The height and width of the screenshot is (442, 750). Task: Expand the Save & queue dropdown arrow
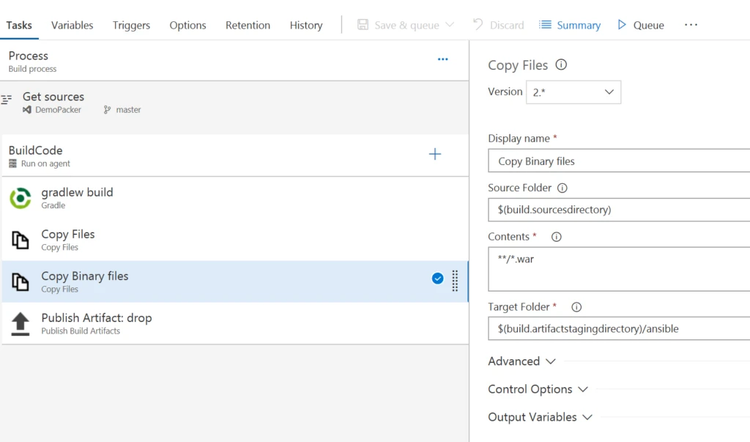tap(450, 24)
